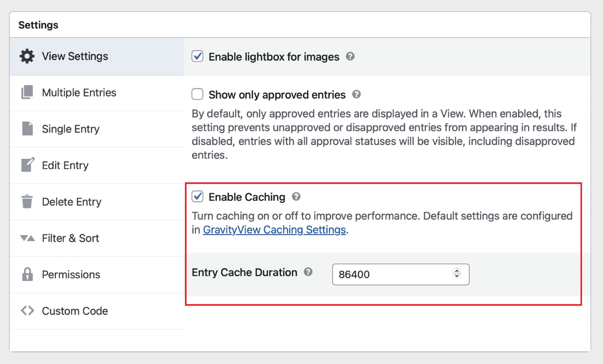Select the Permissions padlock icon
Image resolution: width=603 pixels, height=364 pixels.
pyautogui.click(x=27, y=274)
